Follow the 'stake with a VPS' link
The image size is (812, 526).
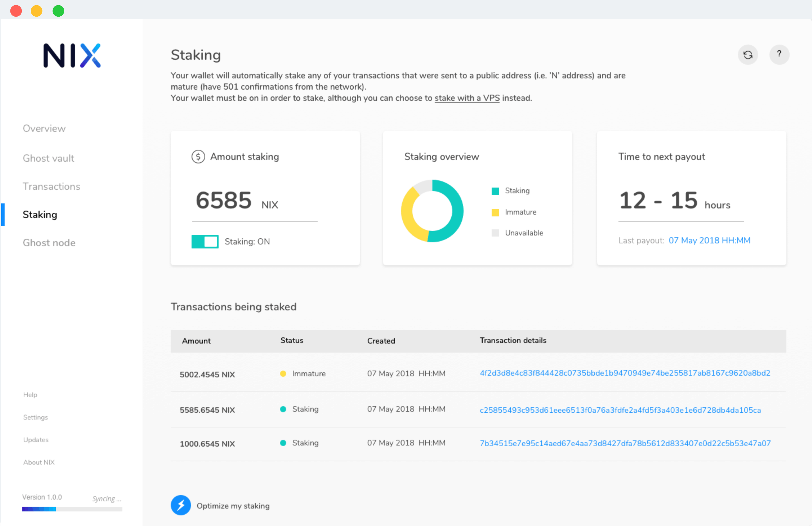tap(467, 98)
